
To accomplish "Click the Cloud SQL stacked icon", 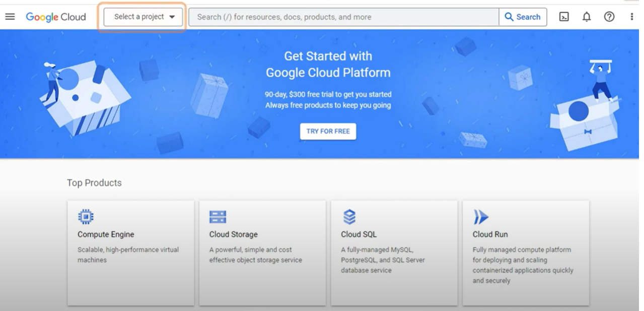I will [x=349, y=217].
